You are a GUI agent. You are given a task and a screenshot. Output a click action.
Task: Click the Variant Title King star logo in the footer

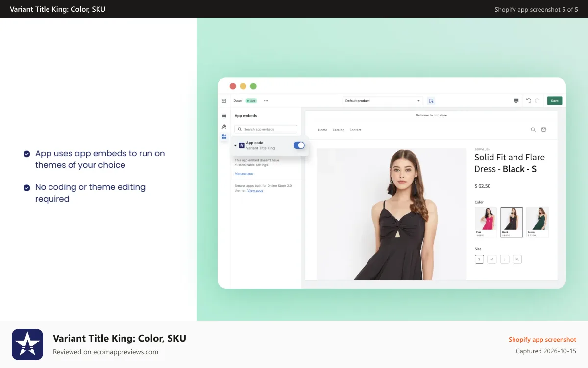(27, 344)
